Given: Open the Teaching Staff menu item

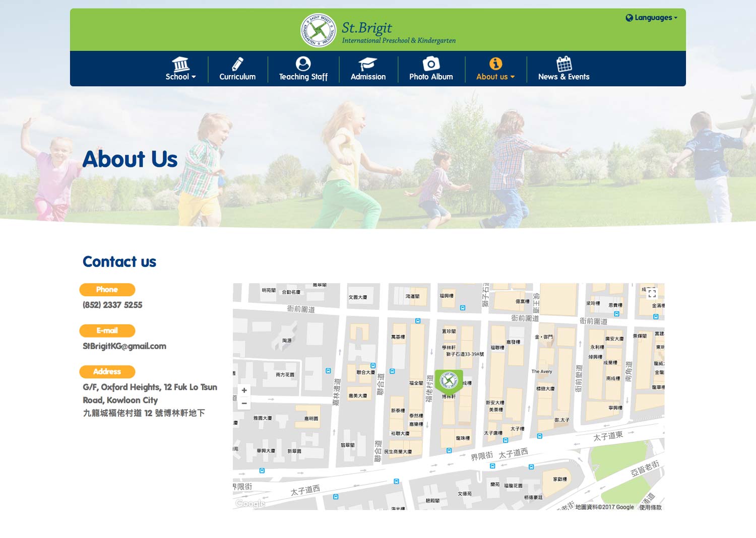Looking at the screenshot, I should pyautogui.click(x=303, y=69).
